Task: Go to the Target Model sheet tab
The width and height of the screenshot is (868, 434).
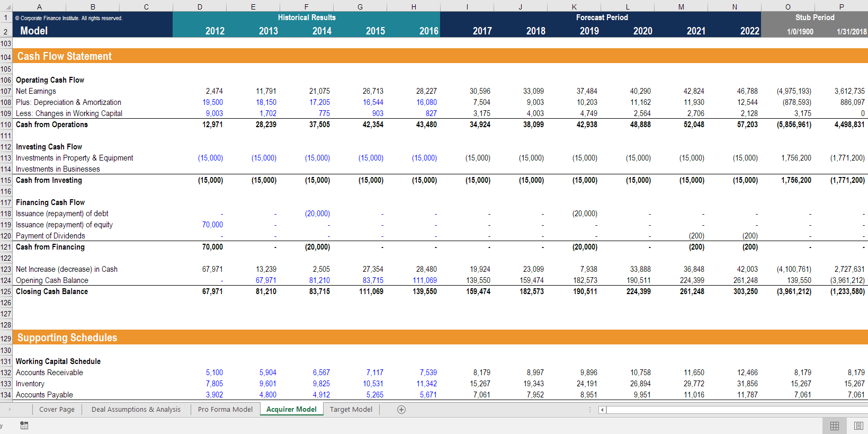Action: (351, 410)
